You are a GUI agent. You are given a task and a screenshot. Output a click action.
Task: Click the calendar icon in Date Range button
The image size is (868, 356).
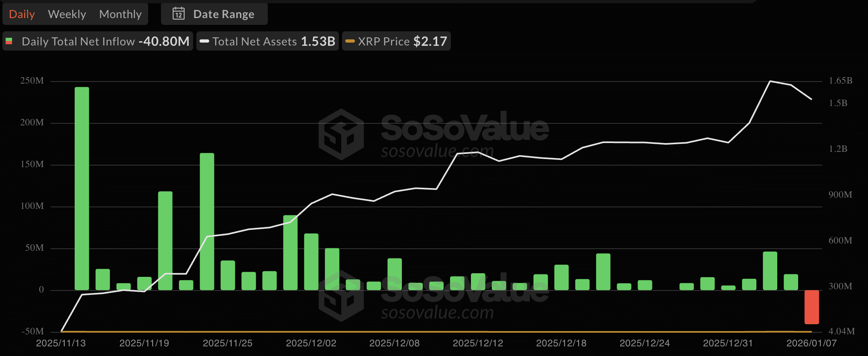[x=178, y=14]
